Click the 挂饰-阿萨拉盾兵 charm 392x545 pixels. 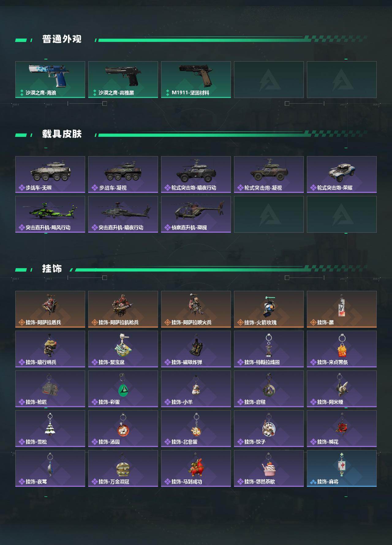pos(50,309)
